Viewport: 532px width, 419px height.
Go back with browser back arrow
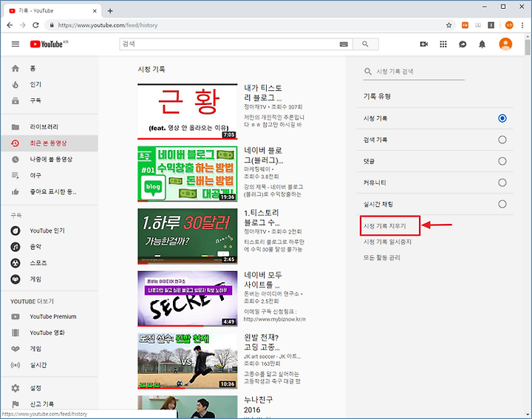(x=10, y=25)
